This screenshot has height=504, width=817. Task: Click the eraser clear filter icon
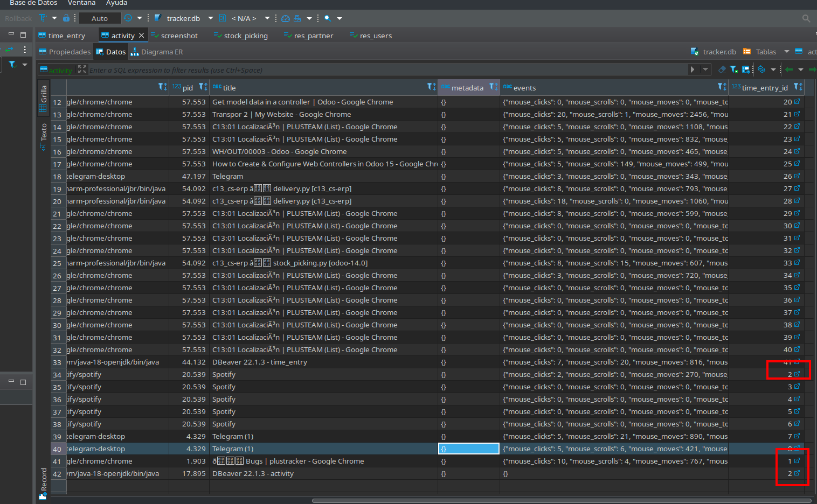point(722,69)
